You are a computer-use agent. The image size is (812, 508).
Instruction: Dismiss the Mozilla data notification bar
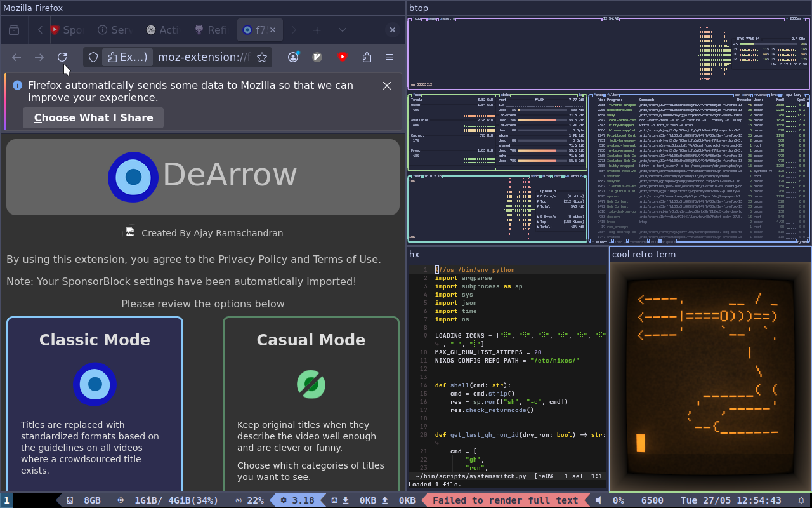pos(387,86)
